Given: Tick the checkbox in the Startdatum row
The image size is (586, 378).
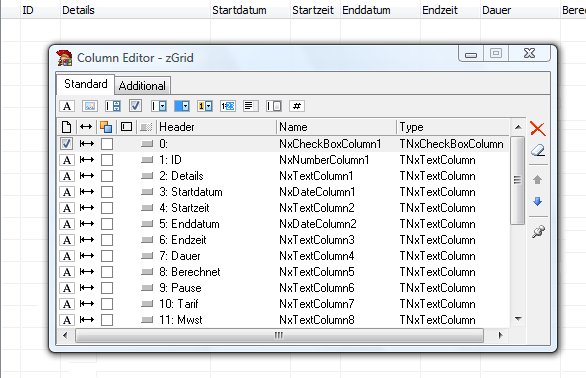Looking at the screenshot, I should pyautogui.click(x=107, y=192).
